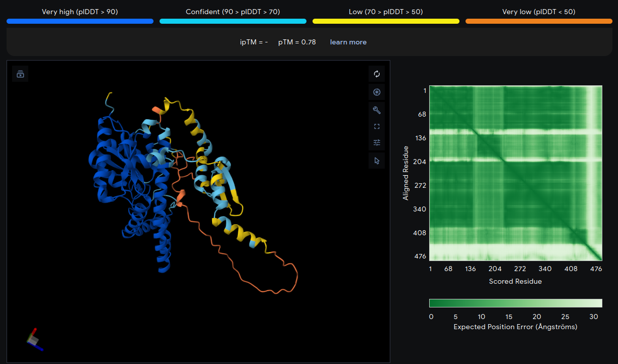This screenshot has height=364, width=618.
Task: Toggle selection mode arrow cursor icon
Action: coord(376,161)
